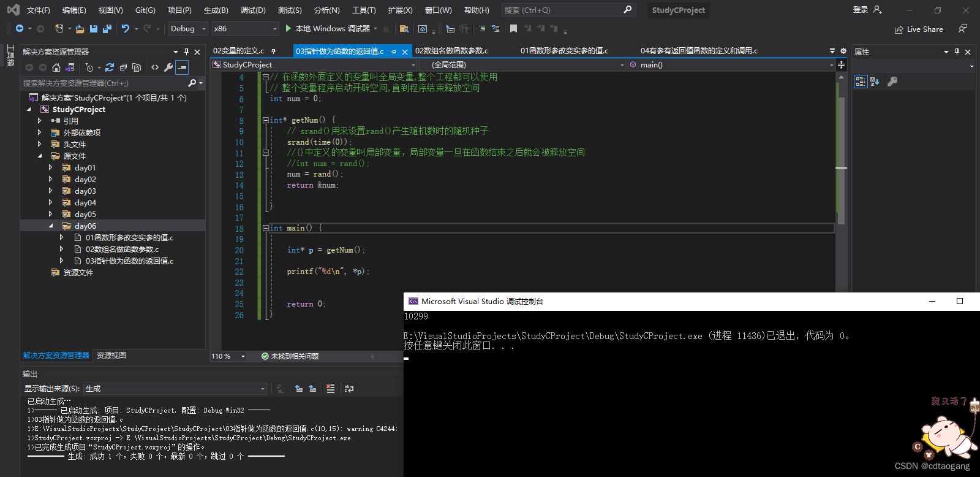The width and height of the screenshot is (980, 477).
Task: Open the 调试(D) menu
Action: [x=253, y=10]
